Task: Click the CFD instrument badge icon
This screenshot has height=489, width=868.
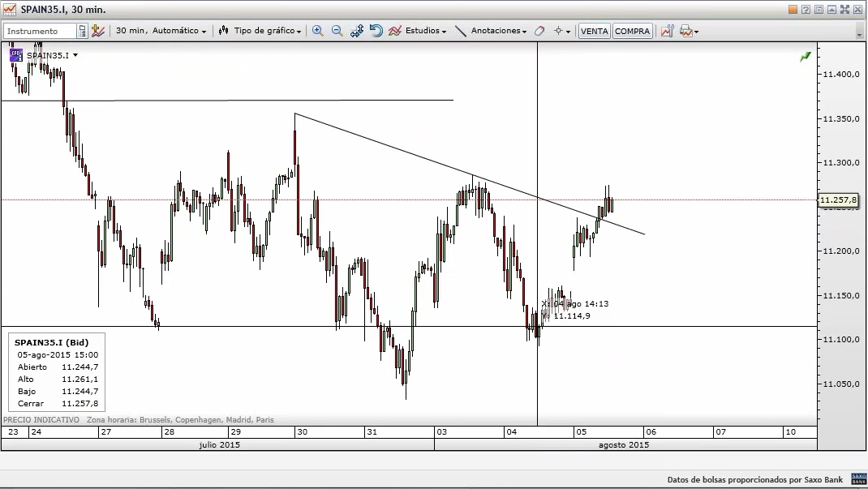Action: click(x=15, y=55)
